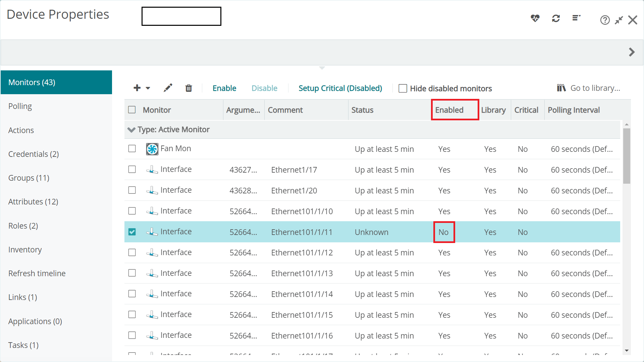644x362 pixels.
Task: Open the add monitor dropdown arrow
Action: tap(148, 88)
